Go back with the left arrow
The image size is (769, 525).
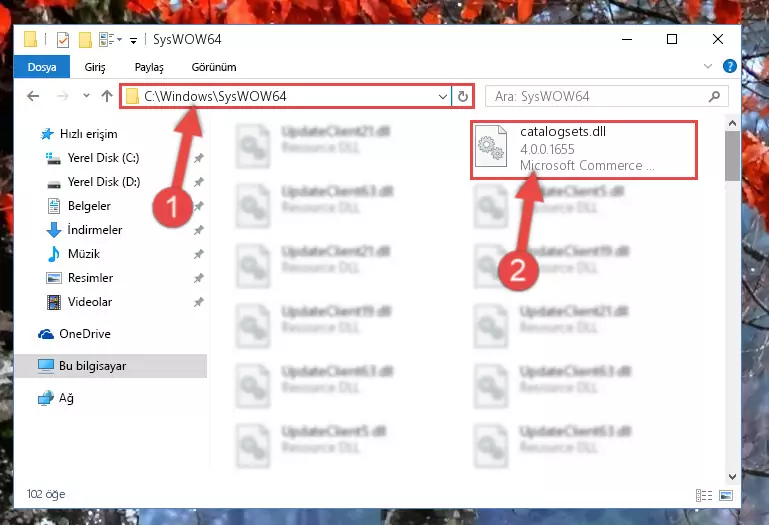pos(33,96)
